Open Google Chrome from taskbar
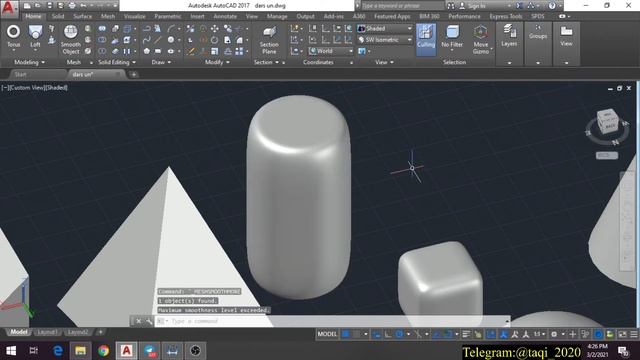 [103, 351]
